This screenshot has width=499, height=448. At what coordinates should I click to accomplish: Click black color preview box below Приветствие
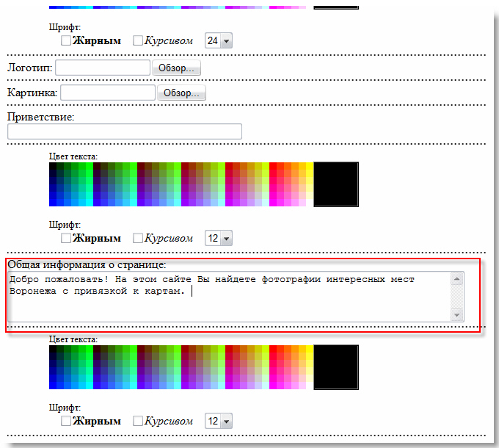pyautogui.click(x=336, y=184)
